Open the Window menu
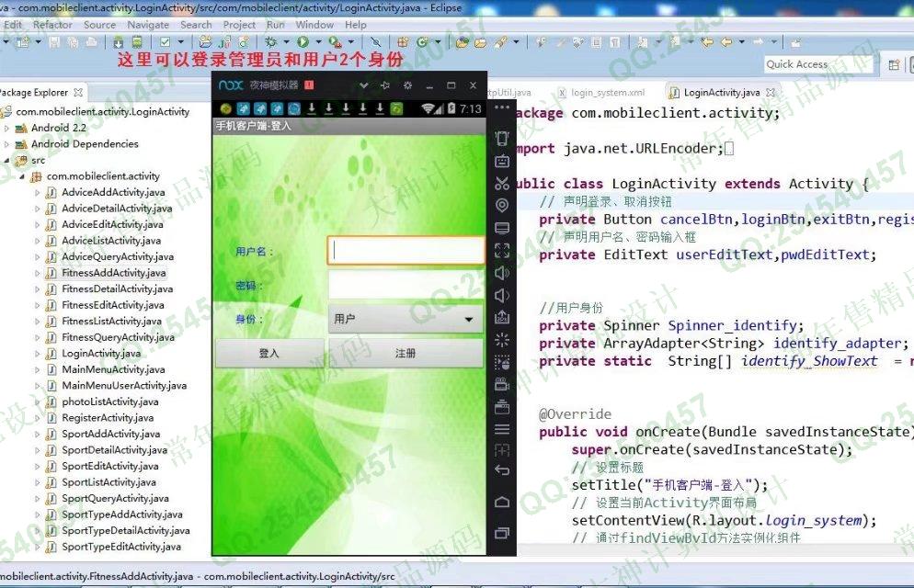This screenshot has height=588, width=914. [x=314, y=25]
